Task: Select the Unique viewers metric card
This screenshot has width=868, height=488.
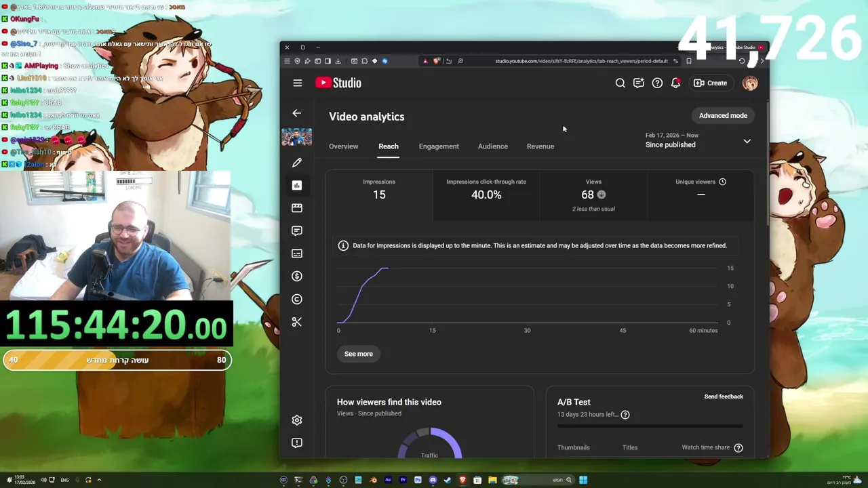Action: tap(701, 195)
